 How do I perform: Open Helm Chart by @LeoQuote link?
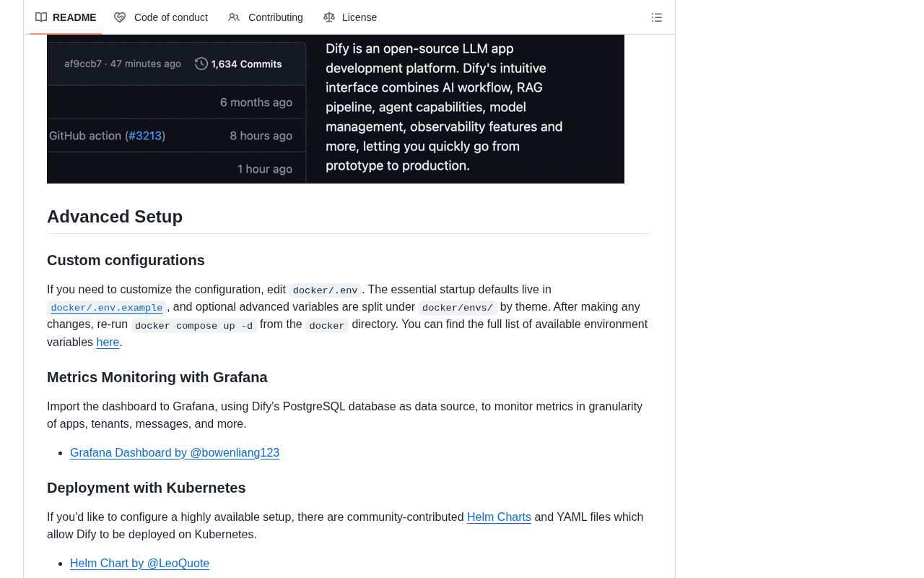pos(139,564)
